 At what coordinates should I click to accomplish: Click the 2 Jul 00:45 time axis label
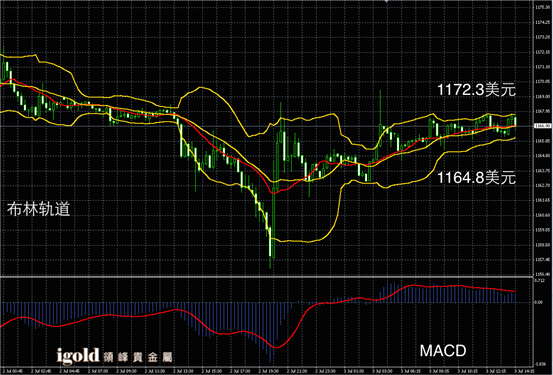13,371
